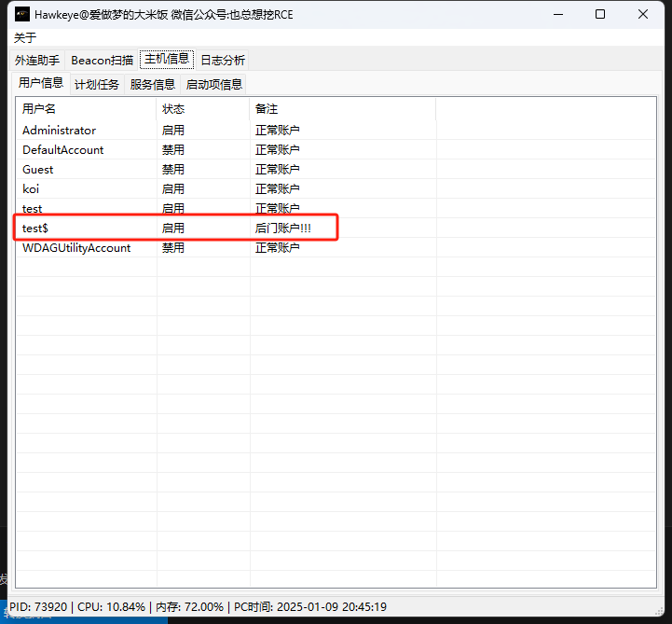672x624 pixels.
Task: Sort by the 用户名 column header
Action: (x=86, y=109)
